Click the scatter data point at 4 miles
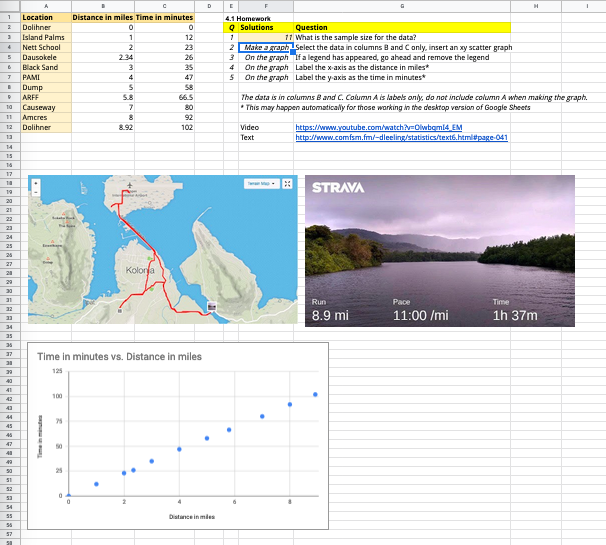Screen dimensions: 606x545 pyautogui.click(x=179, y=449)
